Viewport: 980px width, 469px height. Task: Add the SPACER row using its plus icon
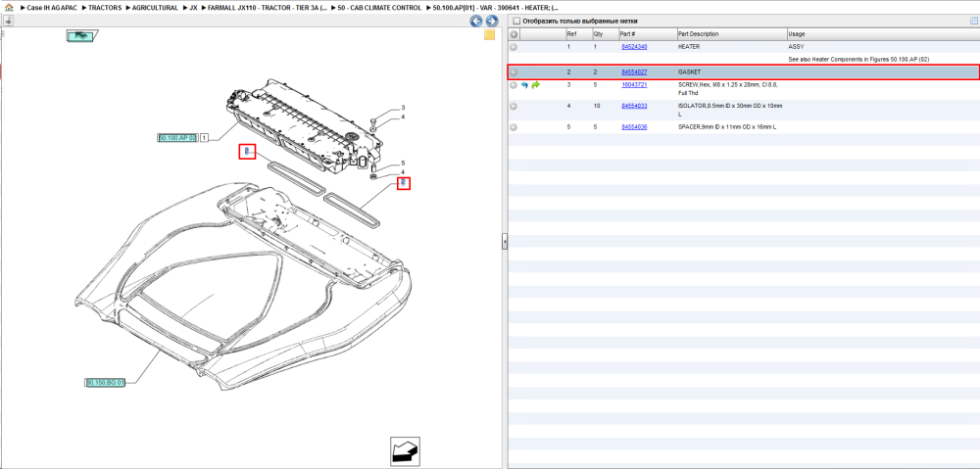[x=514, y=127]
